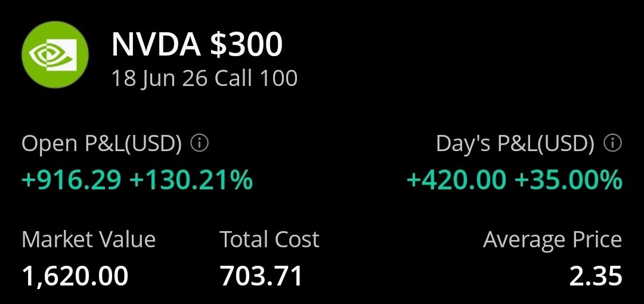Tap the Open P&L(USD) label

101,144
